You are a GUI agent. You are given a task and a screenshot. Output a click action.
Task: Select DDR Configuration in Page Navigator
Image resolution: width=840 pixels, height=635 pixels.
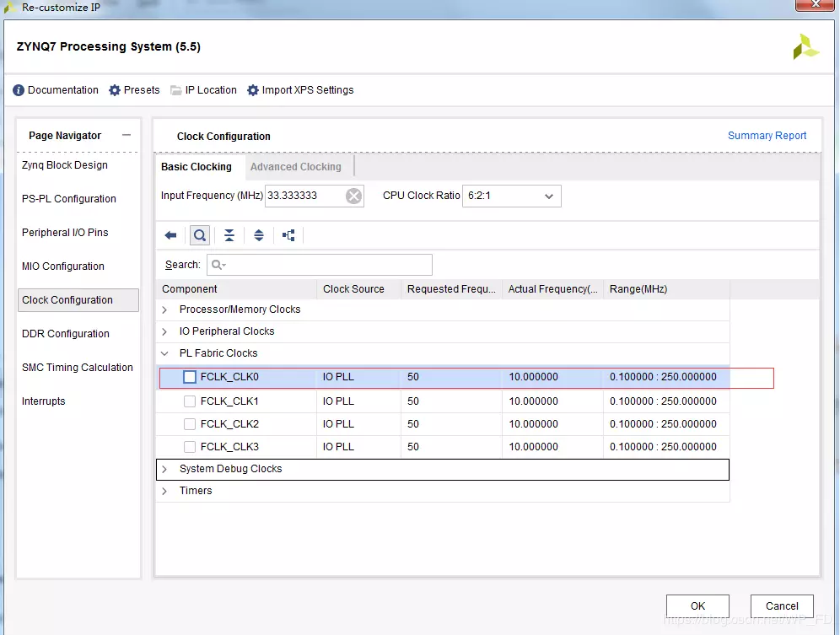pyautogui.click(x=66, y=334)
